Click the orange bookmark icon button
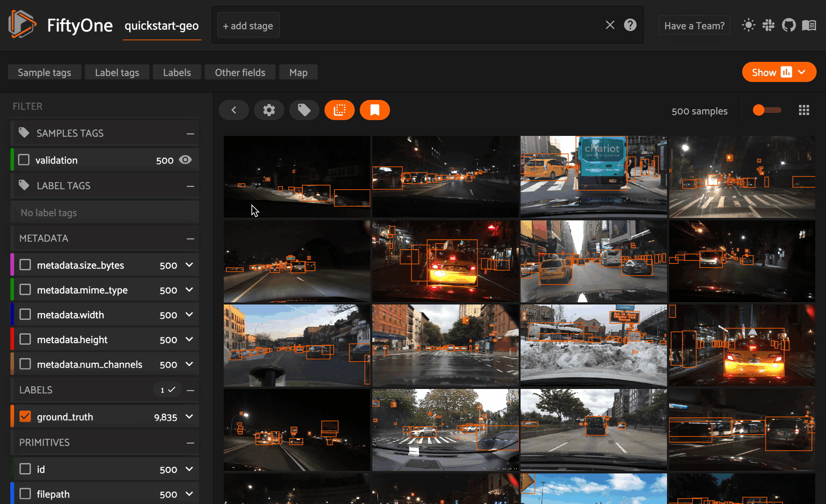Image resolution: width=826 pixels, height=504 pixels. 375,110
